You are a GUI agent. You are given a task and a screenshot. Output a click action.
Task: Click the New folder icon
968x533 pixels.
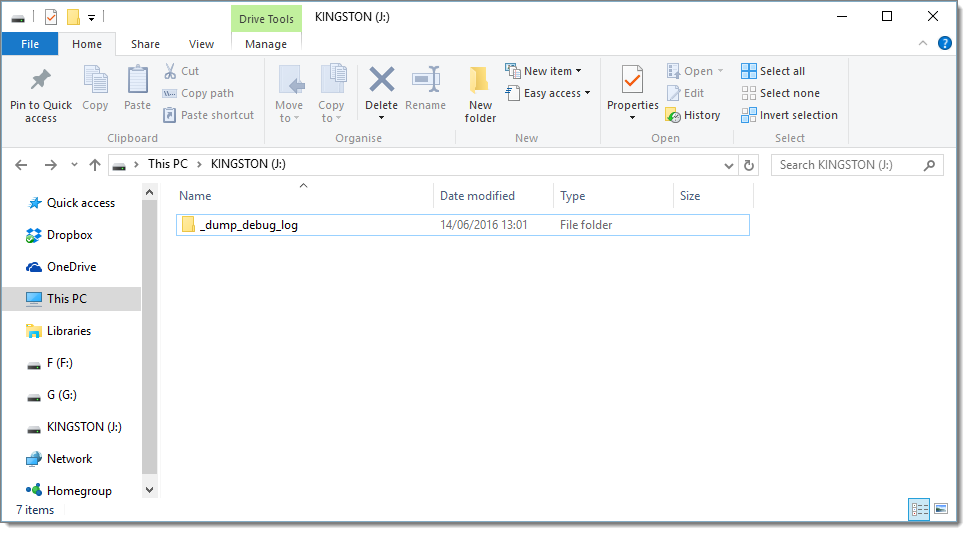point(480,82)
